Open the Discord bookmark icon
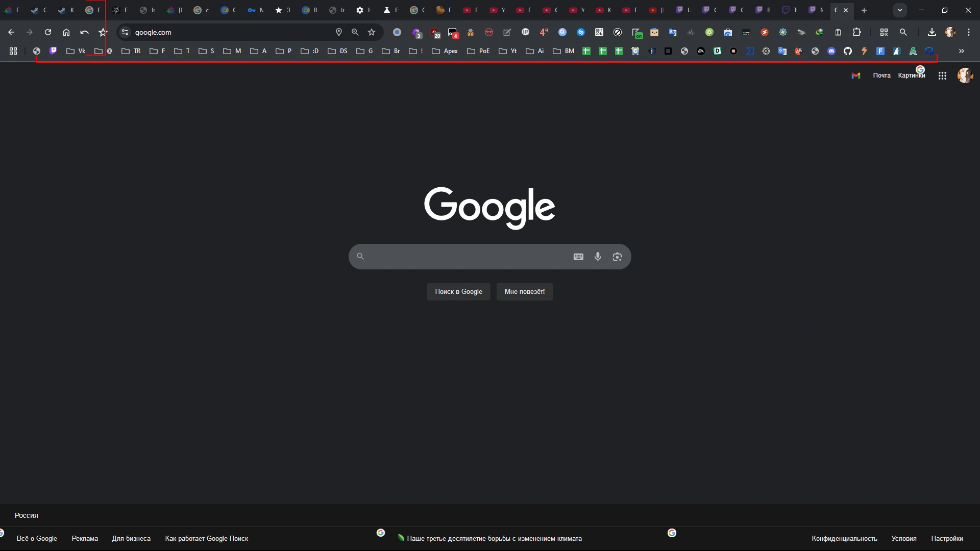 pyautogui.click(x=831, y=51)
